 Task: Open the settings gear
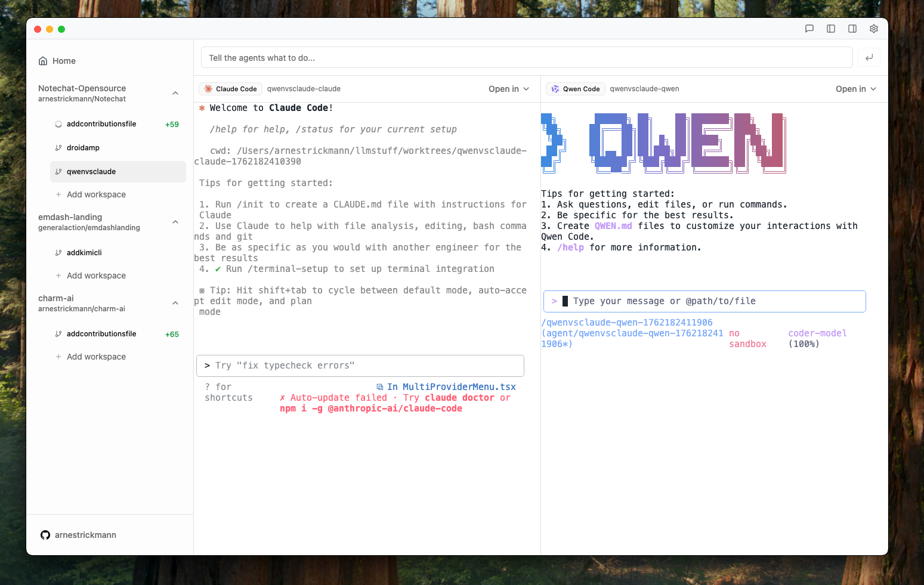pyautogui.click(x=873, y=29)
